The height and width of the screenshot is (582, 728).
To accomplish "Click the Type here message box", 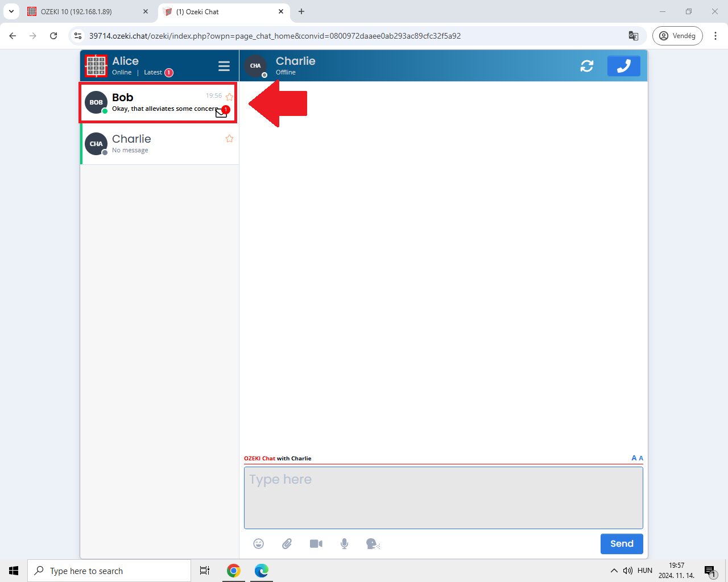I will point(444,498).
